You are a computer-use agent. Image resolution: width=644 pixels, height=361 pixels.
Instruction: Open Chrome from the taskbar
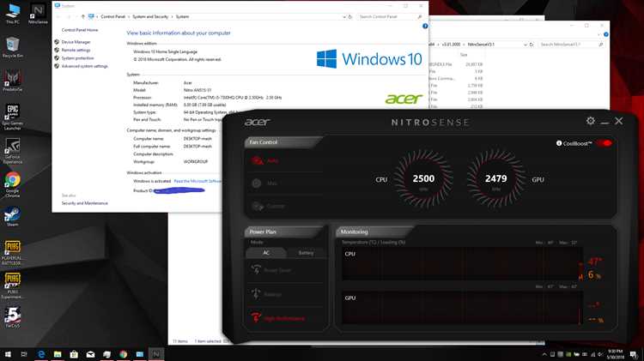[x=123, y=354]
